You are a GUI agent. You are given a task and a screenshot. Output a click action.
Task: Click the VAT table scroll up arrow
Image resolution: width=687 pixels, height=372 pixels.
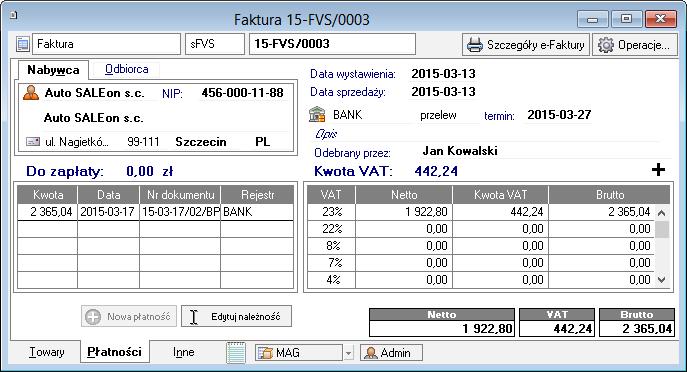[662, 213]
